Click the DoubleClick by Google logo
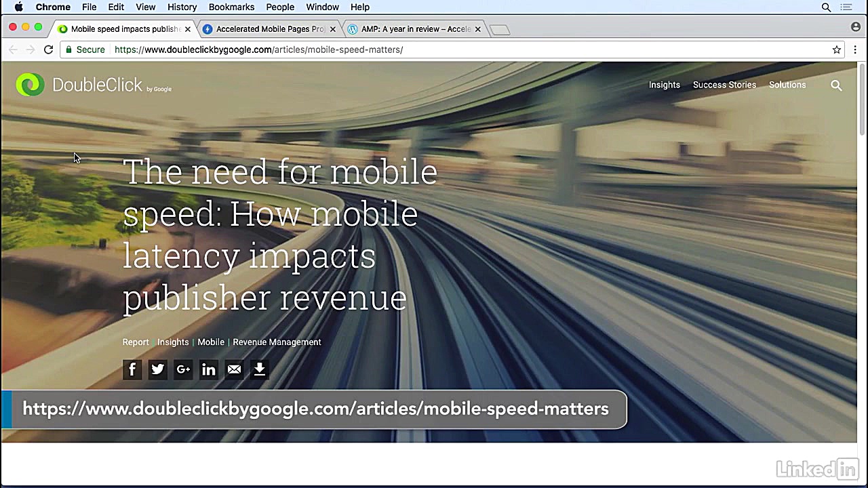 [x=94, y=85]
